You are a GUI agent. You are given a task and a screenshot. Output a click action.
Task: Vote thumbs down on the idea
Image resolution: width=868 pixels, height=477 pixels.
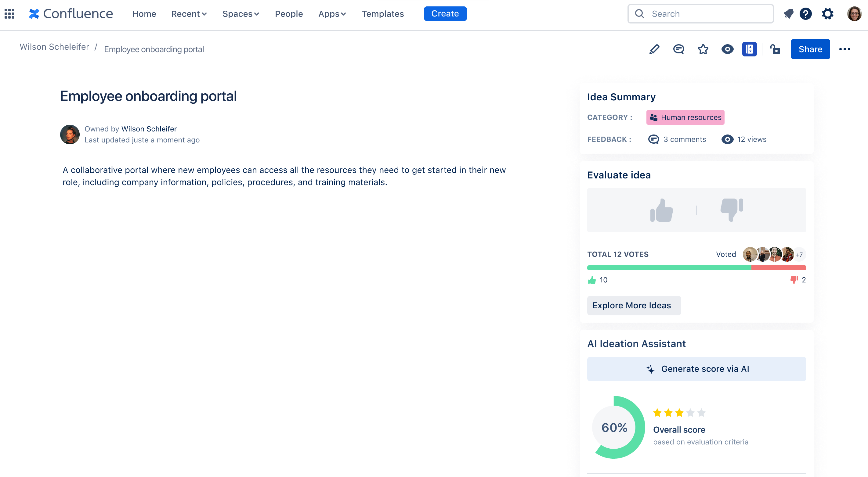pyautogui.click(x=732, y=210)
